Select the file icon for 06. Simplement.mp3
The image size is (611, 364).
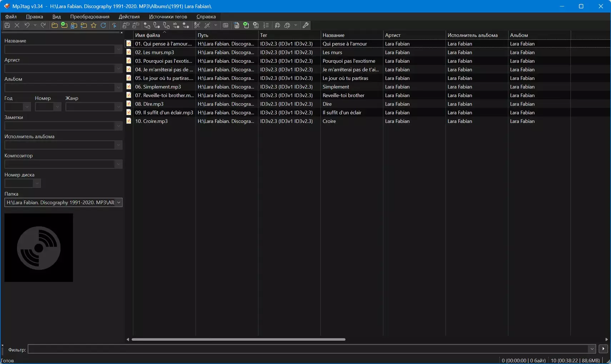click(129, 87)
